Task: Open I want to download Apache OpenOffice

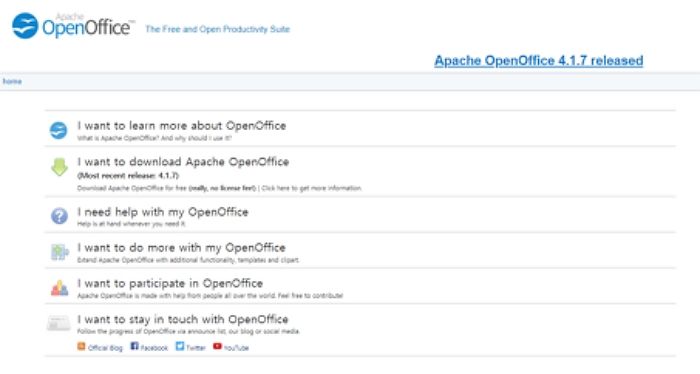Action: click(x=183, y=162)
